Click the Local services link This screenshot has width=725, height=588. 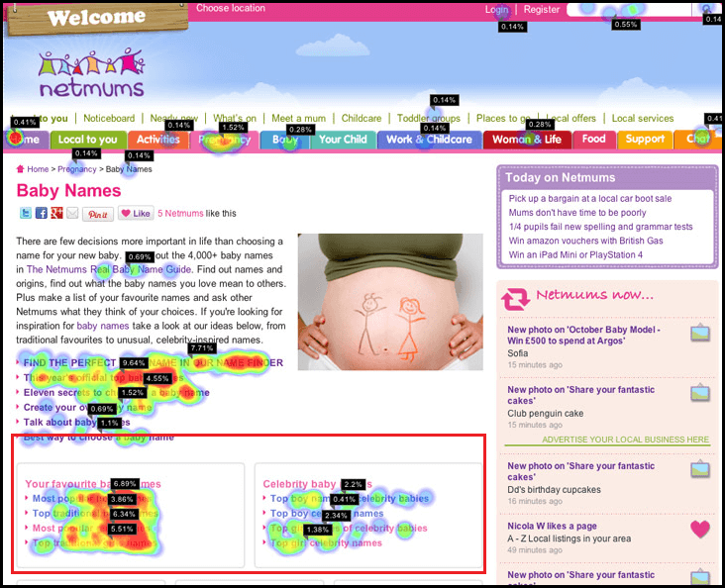643,119
